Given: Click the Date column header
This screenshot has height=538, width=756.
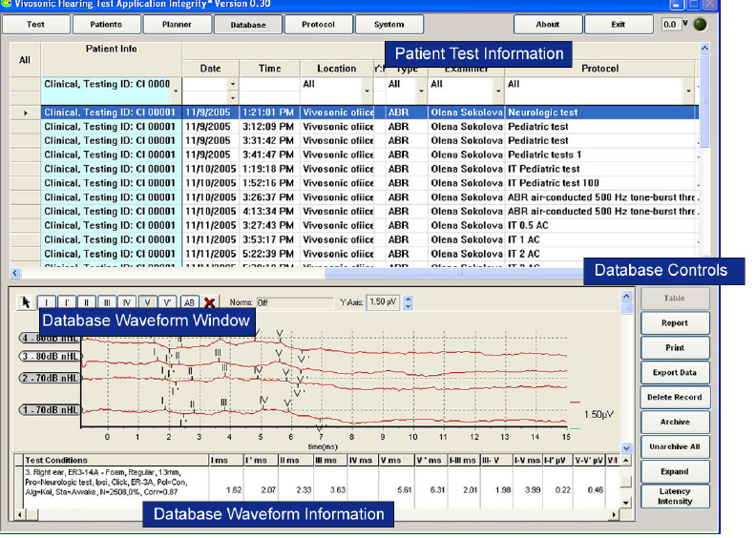Looking at the screenshot, I should pos(211,69).
